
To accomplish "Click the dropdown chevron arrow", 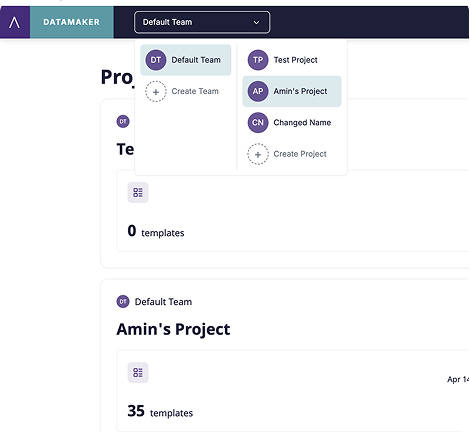I will 256,22.
